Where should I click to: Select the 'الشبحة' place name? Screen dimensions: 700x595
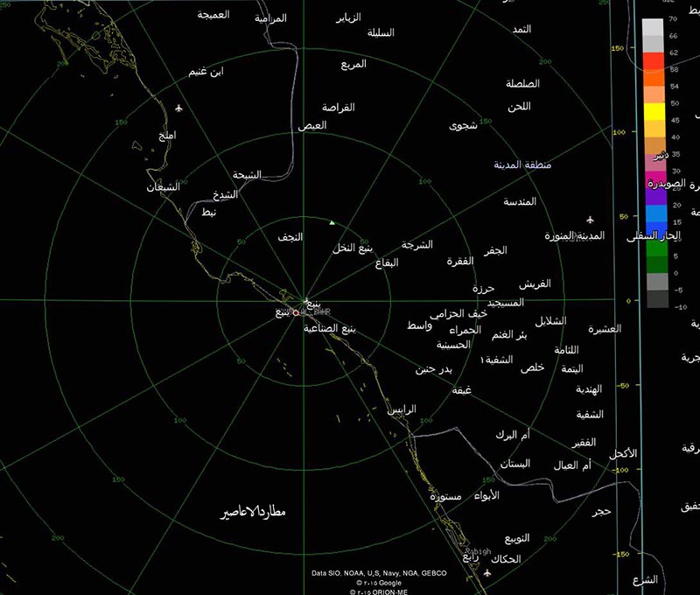247,175
